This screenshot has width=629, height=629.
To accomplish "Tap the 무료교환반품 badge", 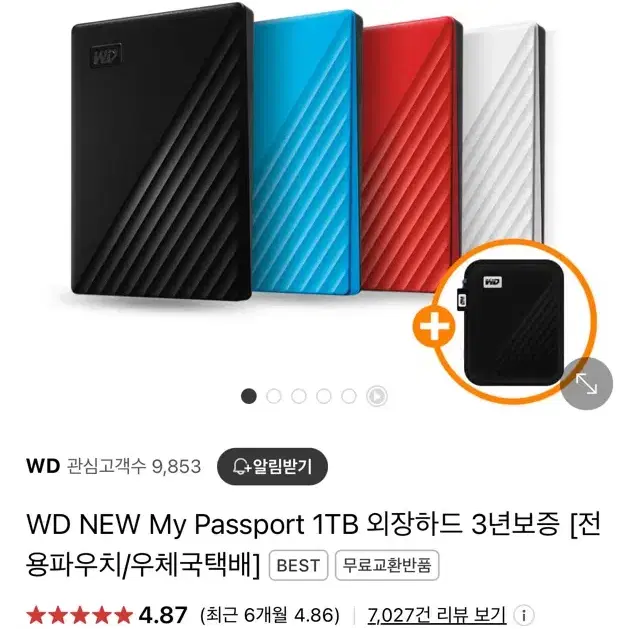I will [x=387, y=565].
